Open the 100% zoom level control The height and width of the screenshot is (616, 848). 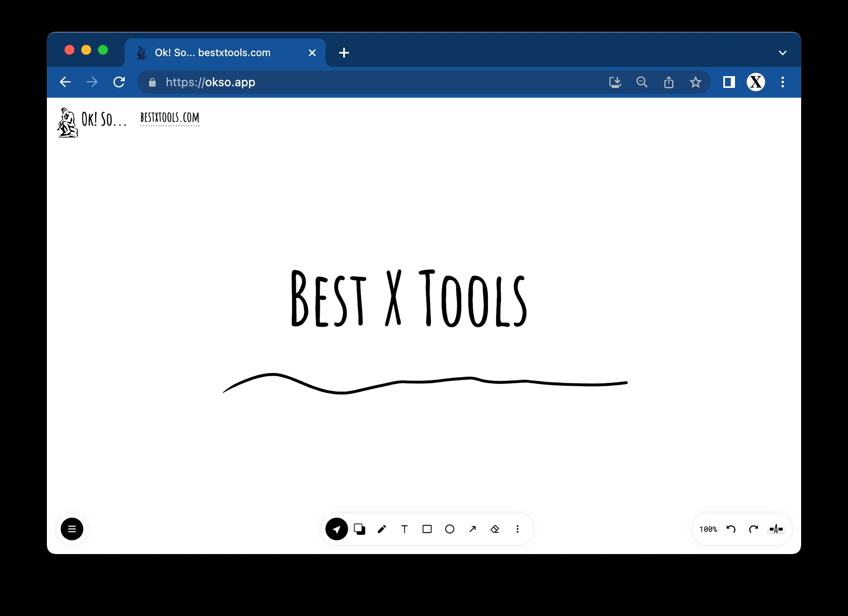pyautogui.click(x=708, y=529)
